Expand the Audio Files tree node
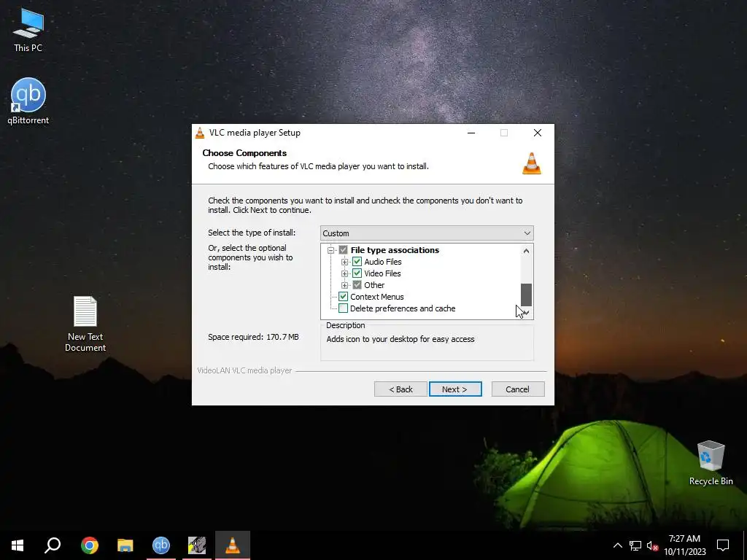The height and width of the screenshot is (560, 747). click(344, 262)
